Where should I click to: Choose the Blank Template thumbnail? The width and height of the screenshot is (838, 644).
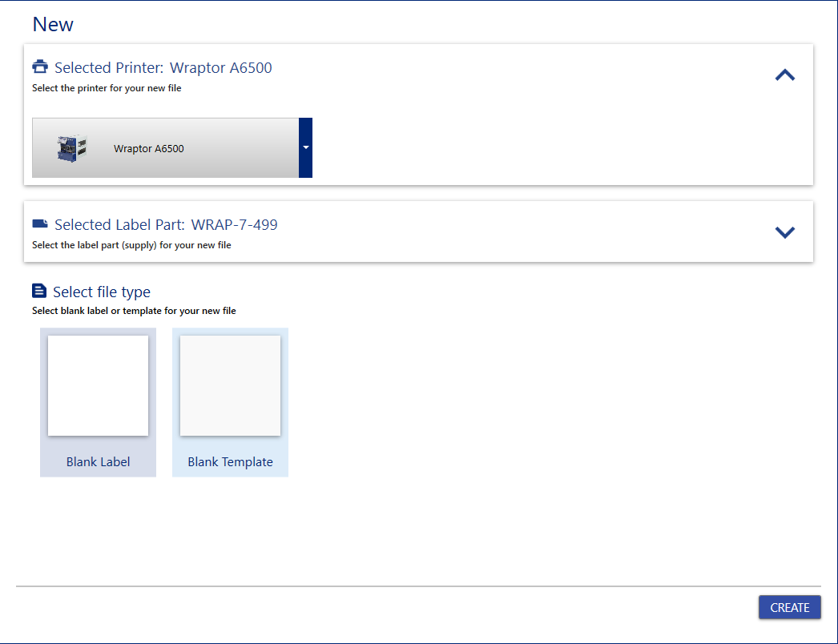(x=230, y=385)
